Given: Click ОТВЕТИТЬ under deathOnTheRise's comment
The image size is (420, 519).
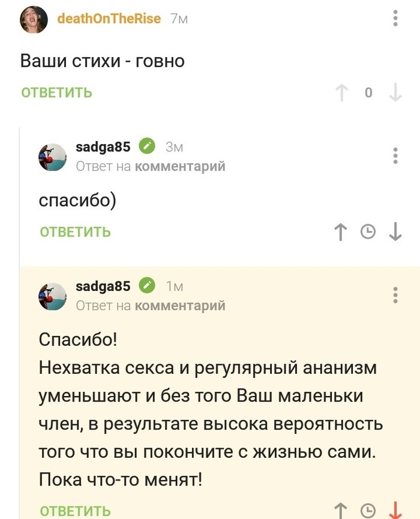Looking at the screenshot, I should tap(55, 93).
